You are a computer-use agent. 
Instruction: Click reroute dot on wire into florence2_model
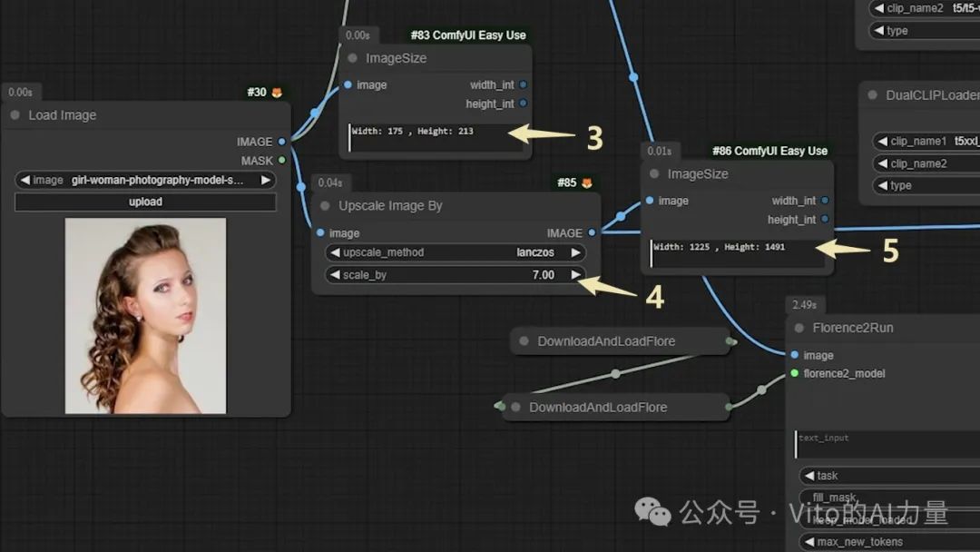pos(761,390)
